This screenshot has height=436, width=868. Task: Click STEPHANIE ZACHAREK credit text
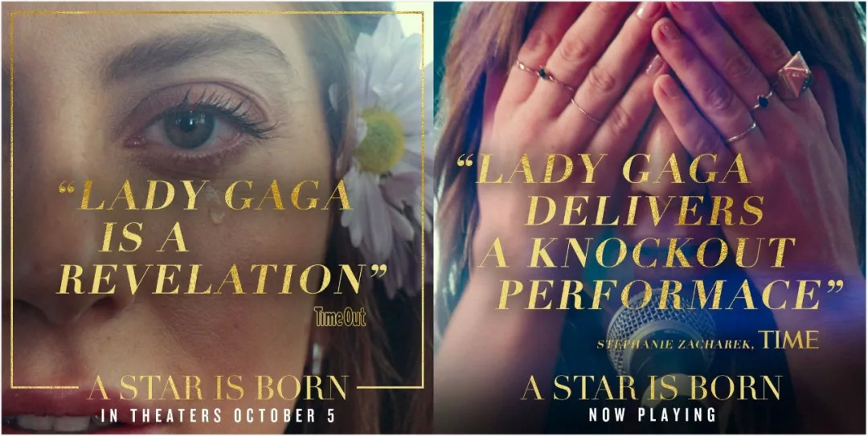click(x=675, y=344)
